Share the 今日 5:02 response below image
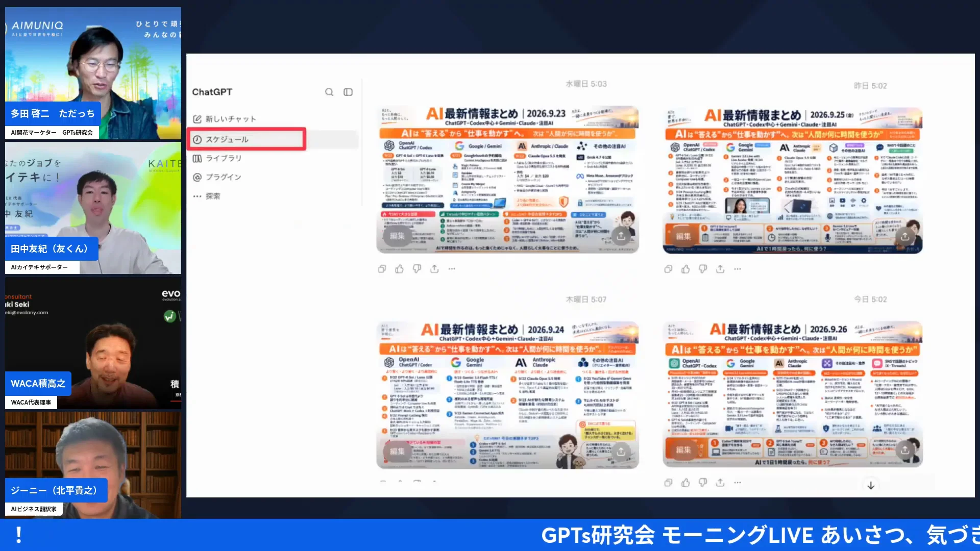Screen dimensions: 980x551 (720, 482)
